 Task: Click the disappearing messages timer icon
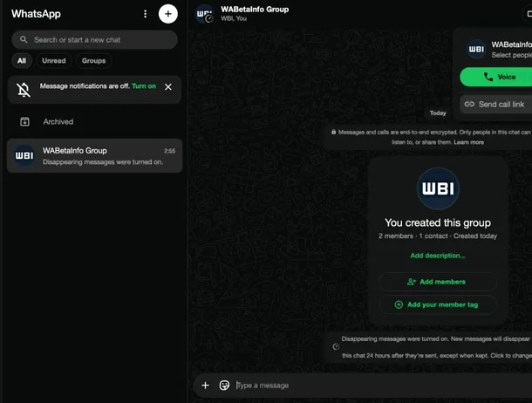336,346
